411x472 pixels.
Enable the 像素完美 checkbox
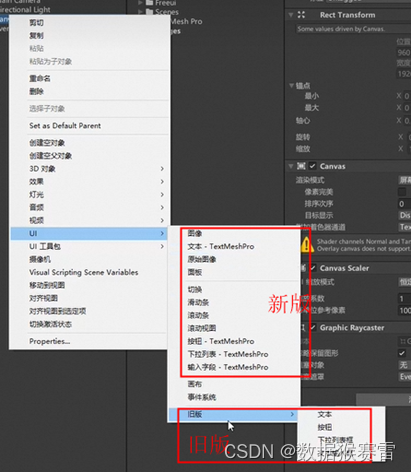pyautogui.click(x=402, y=192)
